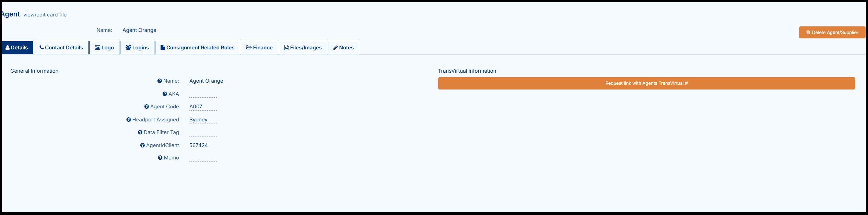Edit the Agent Orange name value
Image resolution: width=868 pixels, height=215 pixels.
coord(206,81)
